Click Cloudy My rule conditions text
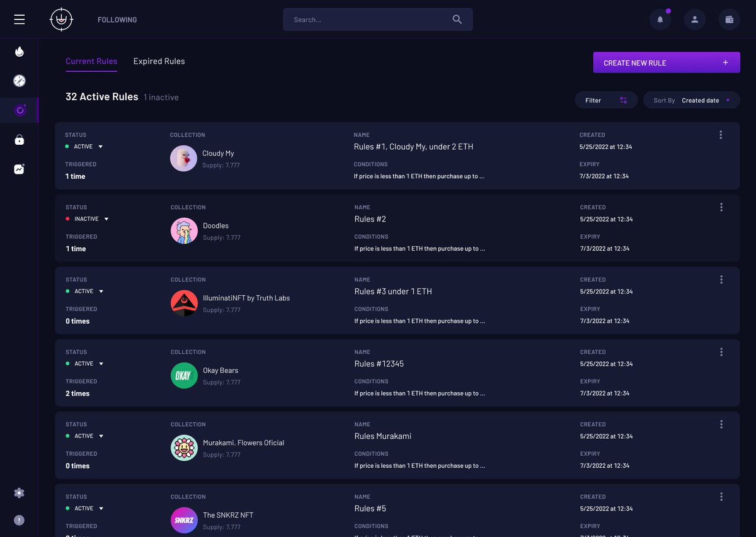This screenshot has width=756, height=537. 419,176
